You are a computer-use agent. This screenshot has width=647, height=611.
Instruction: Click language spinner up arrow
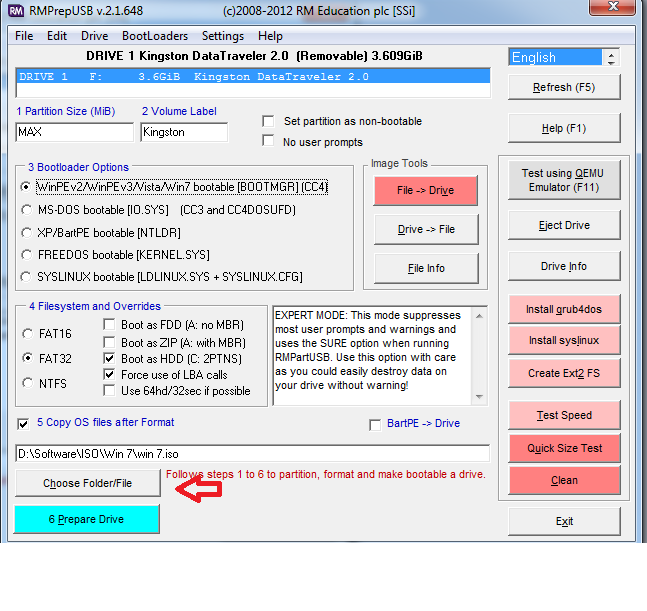point(611,54)
